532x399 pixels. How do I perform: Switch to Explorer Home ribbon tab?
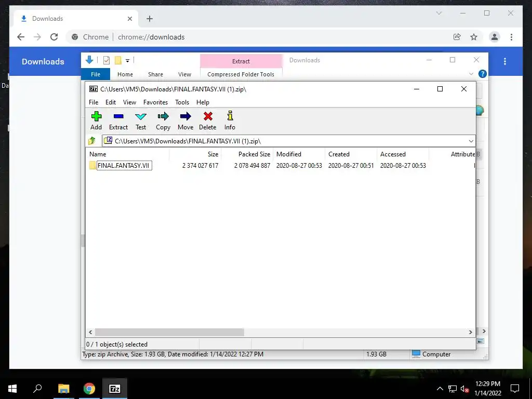125,74
